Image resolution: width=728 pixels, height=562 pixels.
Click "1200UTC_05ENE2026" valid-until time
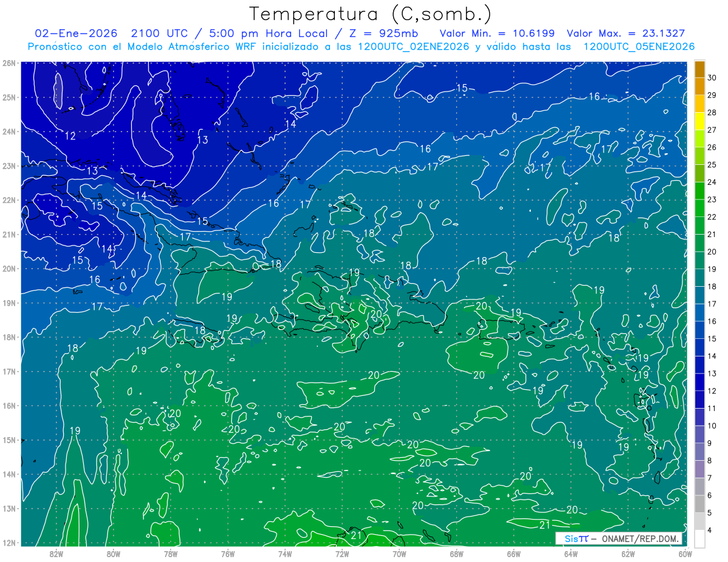[x=638, y=47]
